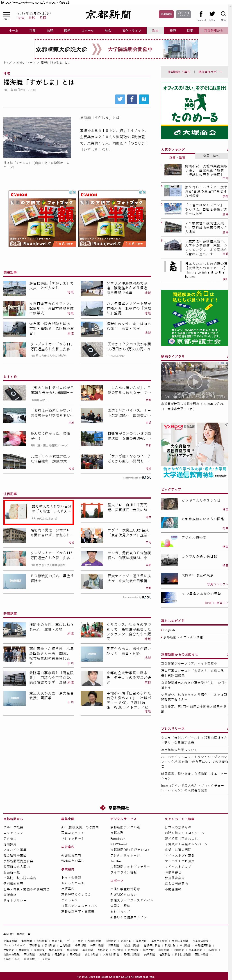Share article via Facebook square button

[x=132, y=99]
